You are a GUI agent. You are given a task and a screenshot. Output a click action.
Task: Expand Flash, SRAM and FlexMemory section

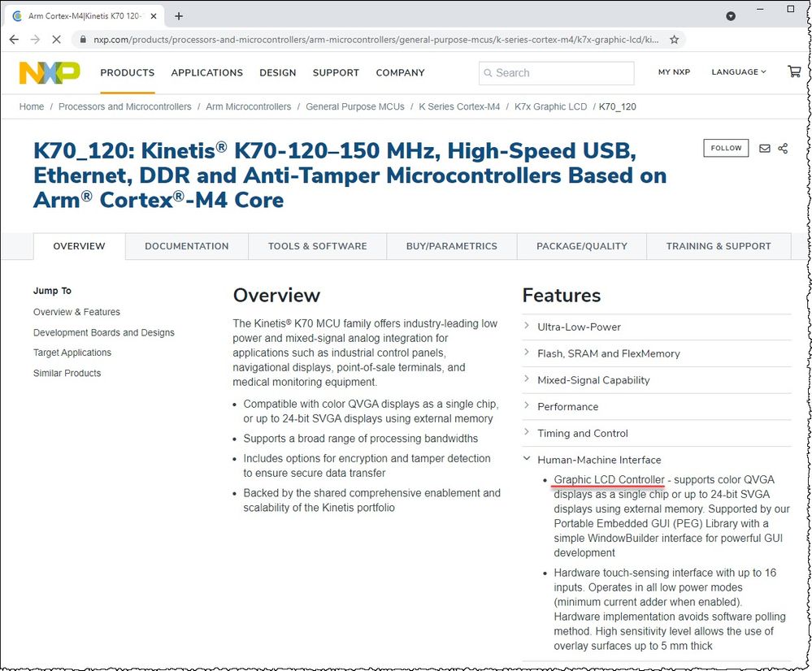coord(657,353)
